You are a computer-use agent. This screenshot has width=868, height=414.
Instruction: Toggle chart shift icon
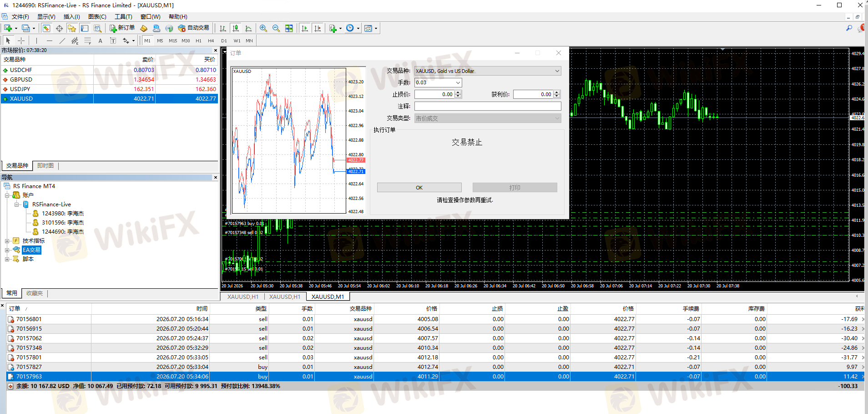pyautogui.click(x=318, y=28)
